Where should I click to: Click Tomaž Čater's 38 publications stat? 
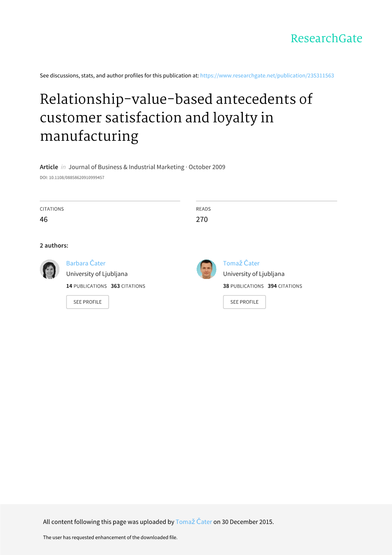(243, 286)
